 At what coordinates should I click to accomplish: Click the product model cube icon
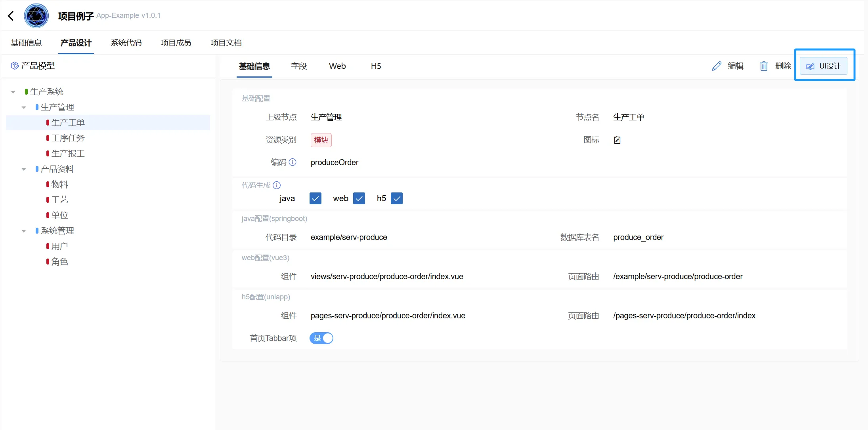(15, 66)
